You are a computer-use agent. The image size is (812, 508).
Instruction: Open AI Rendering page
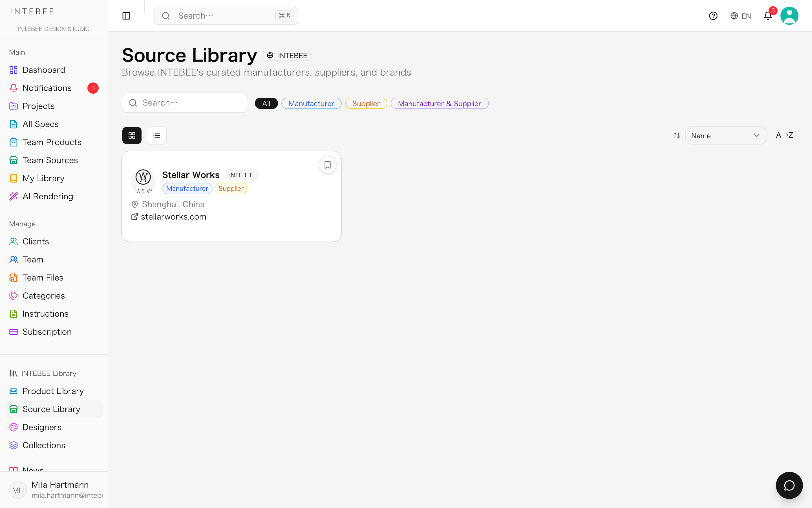pos(54,196)
